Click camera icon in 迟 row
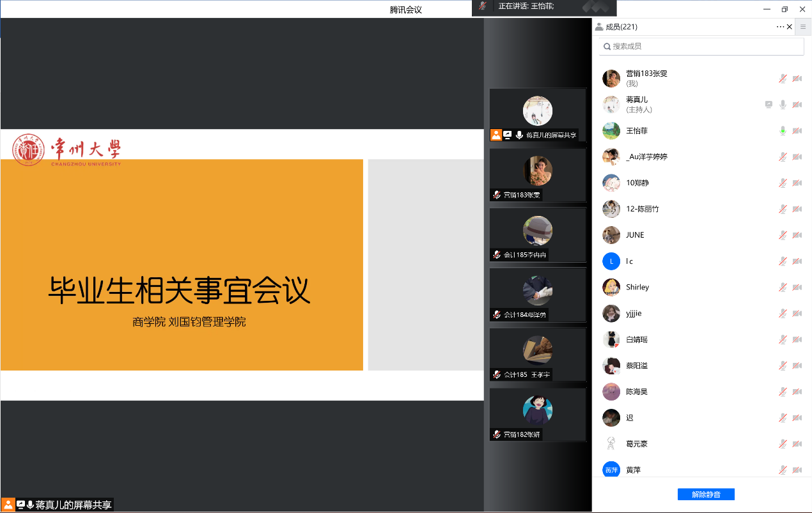 [797, 418]
